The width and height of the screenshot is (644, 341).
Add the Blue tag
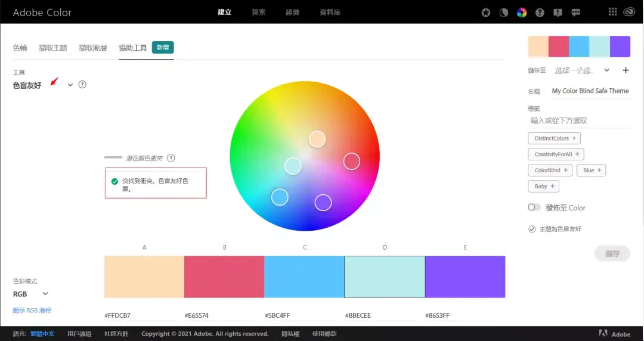click(591, 170)
